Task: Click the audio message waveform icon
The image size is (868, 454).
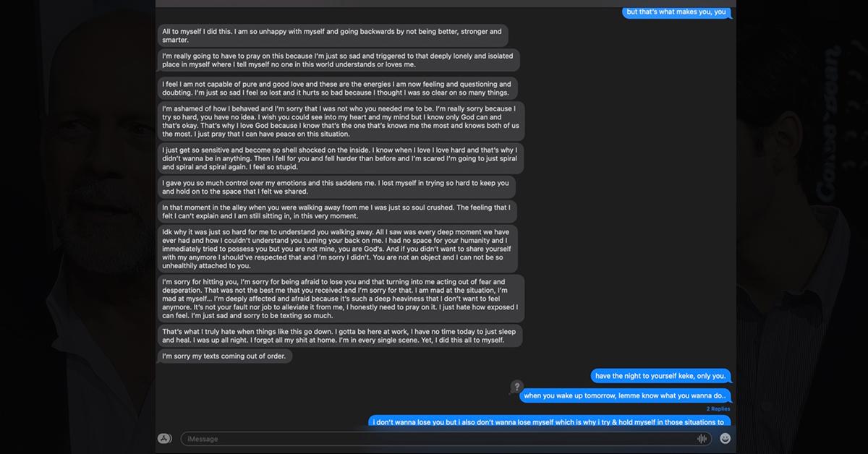Action: (x=701, y=439)
